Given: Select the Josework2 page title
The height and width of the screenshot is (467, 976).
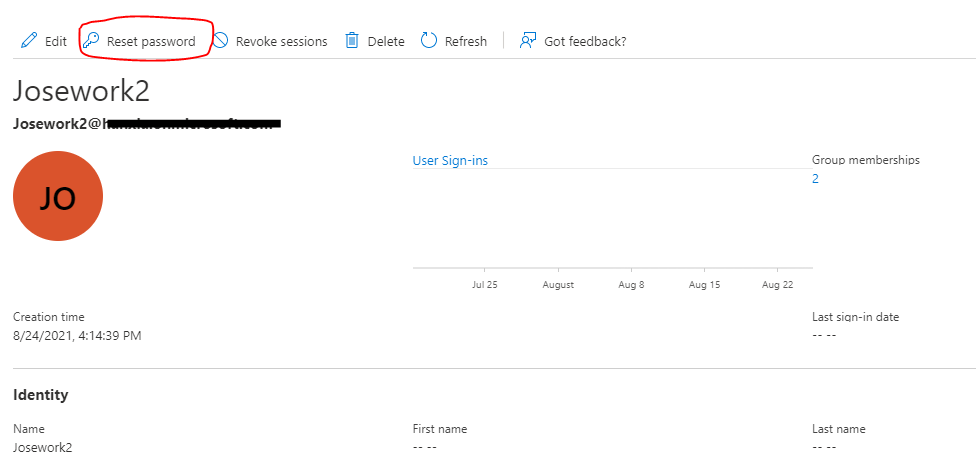Looking at the screenshot, I should coord(82,92).
